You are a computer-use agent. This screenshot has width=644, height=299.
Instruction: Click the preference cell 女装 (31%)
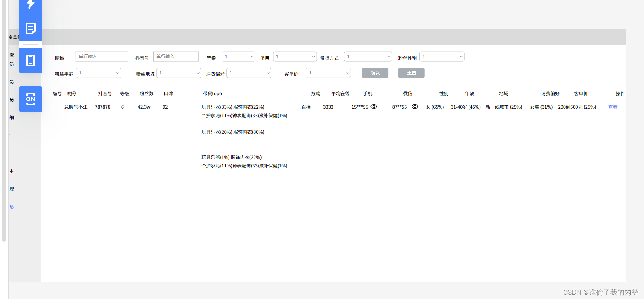coord(542,107)
